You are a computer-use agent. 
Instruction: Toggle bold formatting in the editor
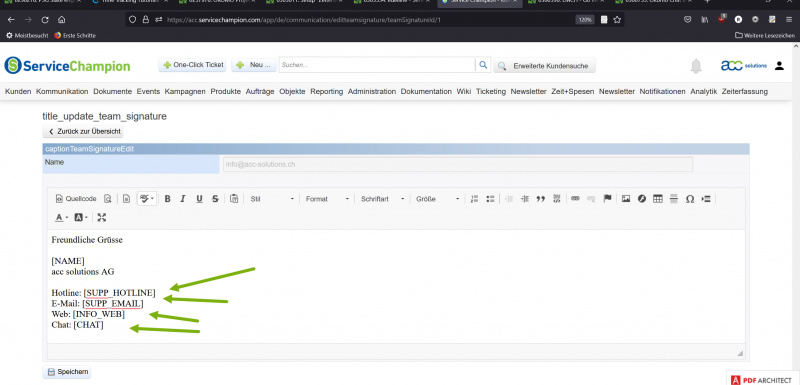pos(167,199)
